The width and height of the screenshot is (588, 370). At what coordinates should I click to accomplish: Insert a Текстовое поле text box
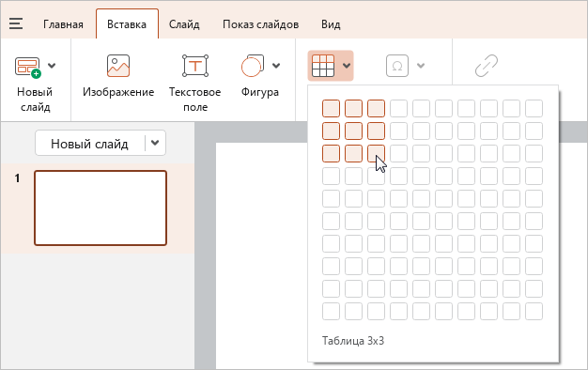click(195, 66)
